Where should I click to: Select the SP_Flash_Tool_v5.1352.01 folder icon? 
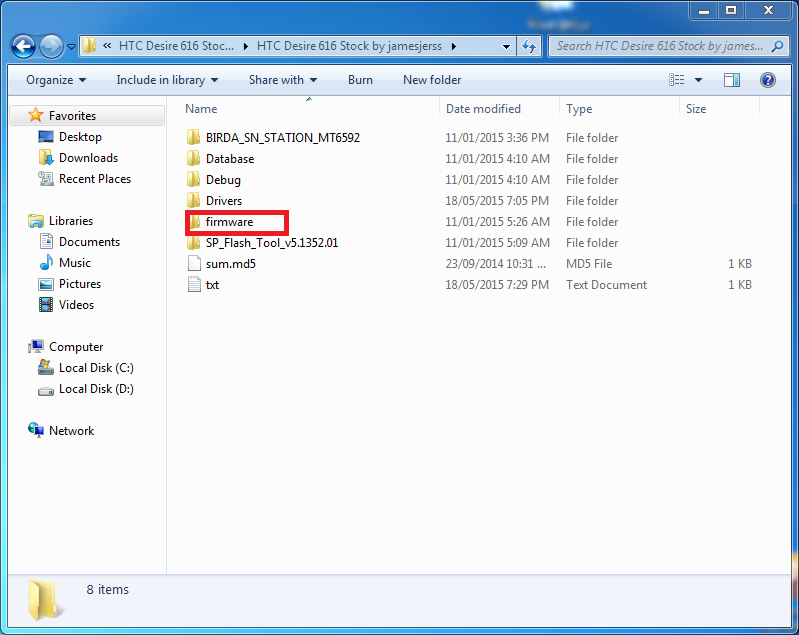tap(194, 243)
